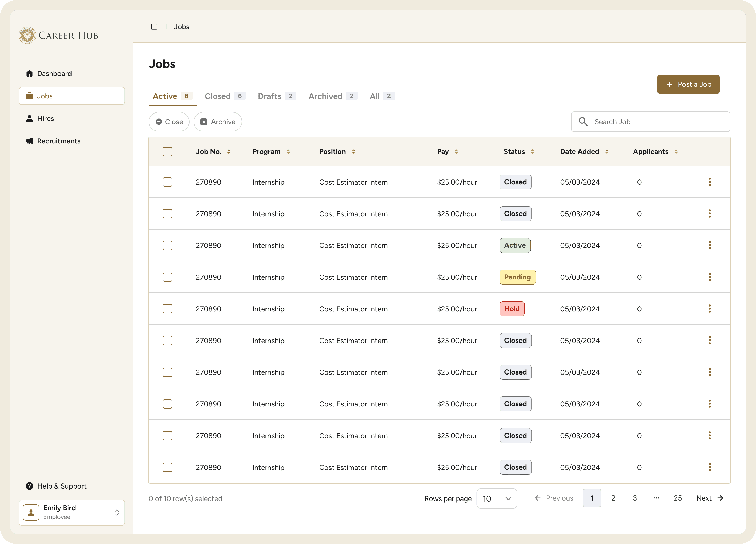Tick the select-all header checkbox
This screenshot has width=756, height=544.
click(167, 151)
